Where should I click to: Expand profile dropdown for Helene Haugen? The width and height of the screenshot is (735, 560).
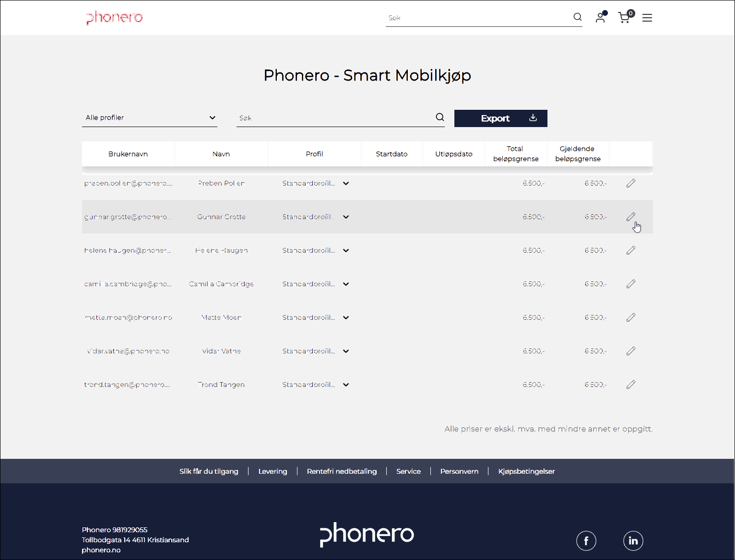click(346, 250)
